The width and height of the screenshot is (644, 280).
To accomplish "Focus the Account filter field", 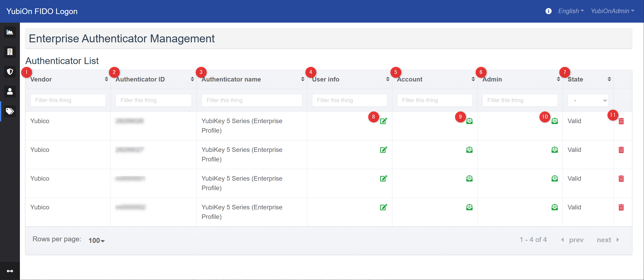I will coord(435,100).
